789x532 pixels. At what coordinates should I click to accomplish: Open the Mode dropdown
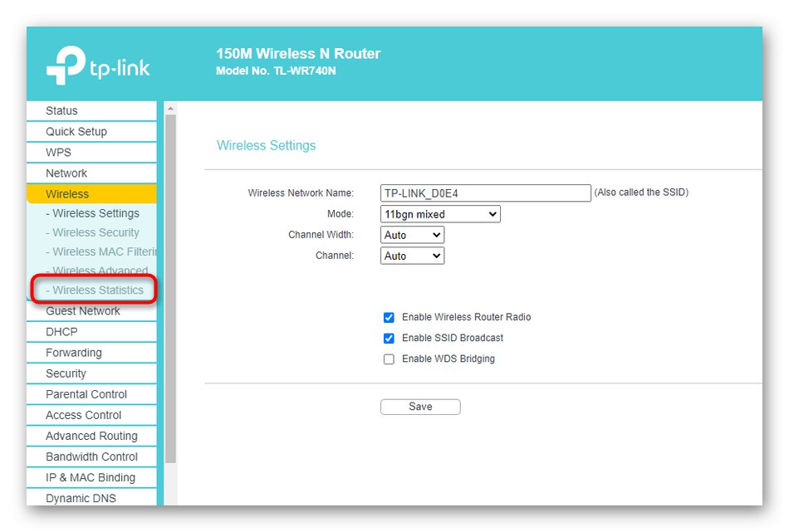(440, 214)
